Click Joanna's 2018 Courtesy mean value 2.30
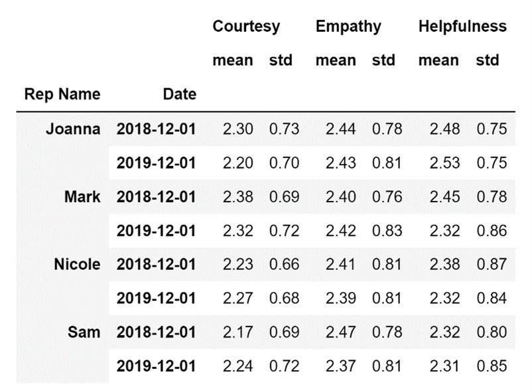The image size is (532, 392). click(237, 129)
